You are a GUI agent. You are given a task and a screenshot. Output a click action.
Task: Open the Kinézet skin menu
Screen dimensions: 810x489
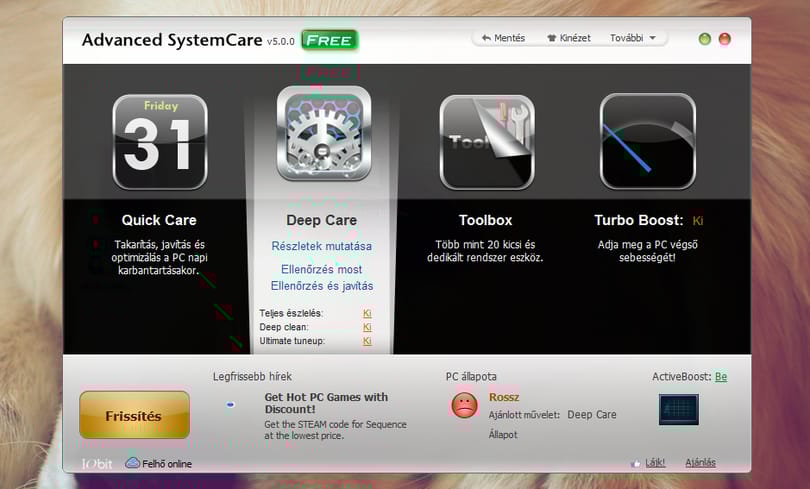[x=569, y=38]
